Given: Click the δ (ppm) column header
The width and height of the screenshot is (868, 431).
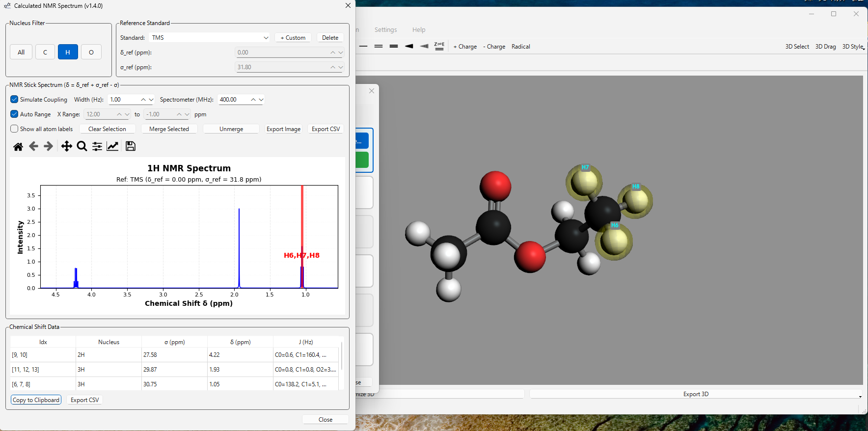Looking at the screenshot, I should (240, 342).
